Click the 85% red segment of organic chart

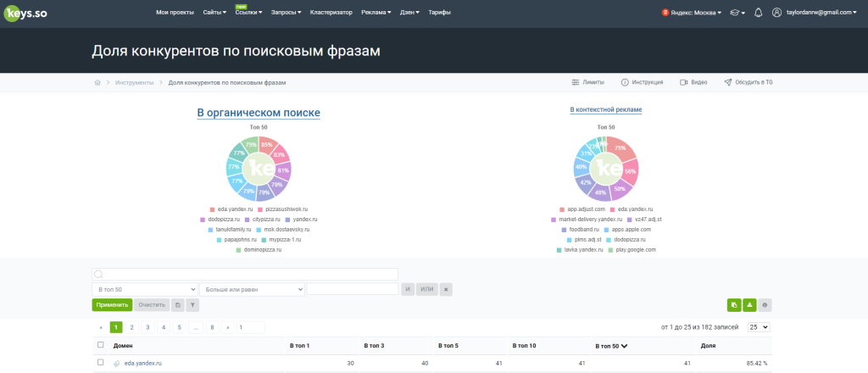(x=267, y=144)
